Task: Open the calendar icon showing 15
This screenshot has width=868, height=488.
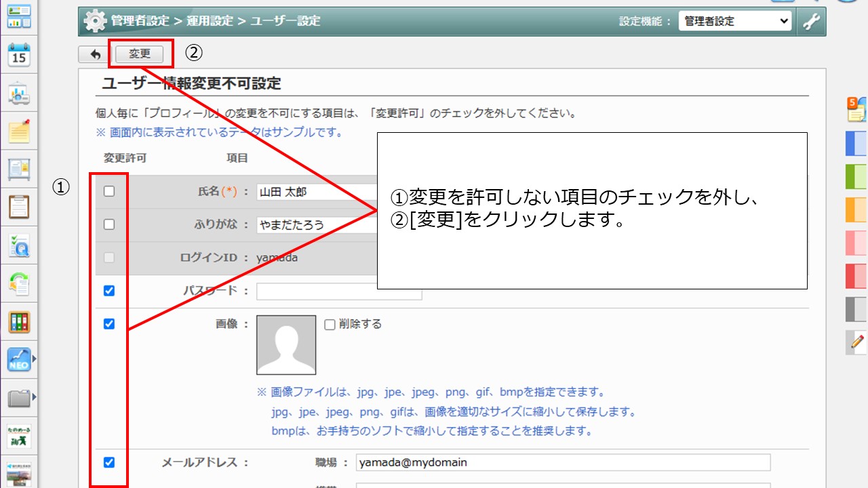Action: click(x=19, y=56)
